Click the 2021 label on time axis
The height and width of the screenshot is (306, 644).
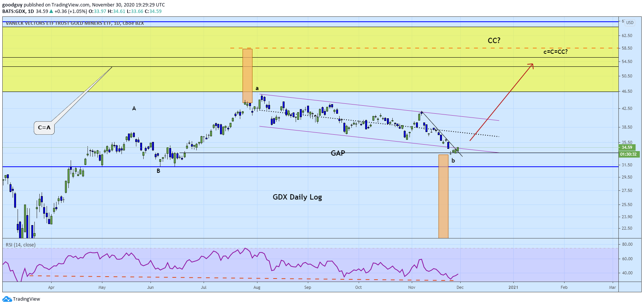pyautogui.click(x=513, y=287)
